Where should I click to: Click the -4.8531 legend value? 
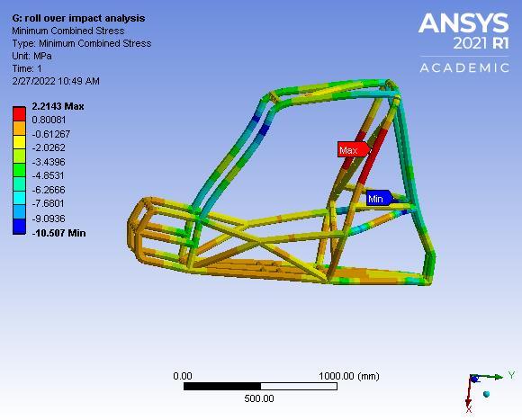pyautogui.click(x=49, y=175)
